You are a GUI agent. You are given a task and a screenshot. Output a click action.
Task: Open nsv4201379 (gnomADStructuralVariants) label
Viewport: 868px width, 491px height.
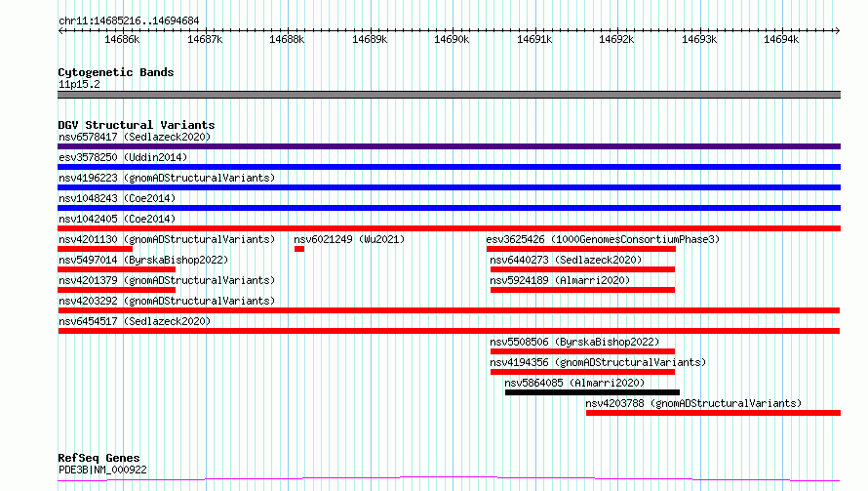(x=167, y=280)
